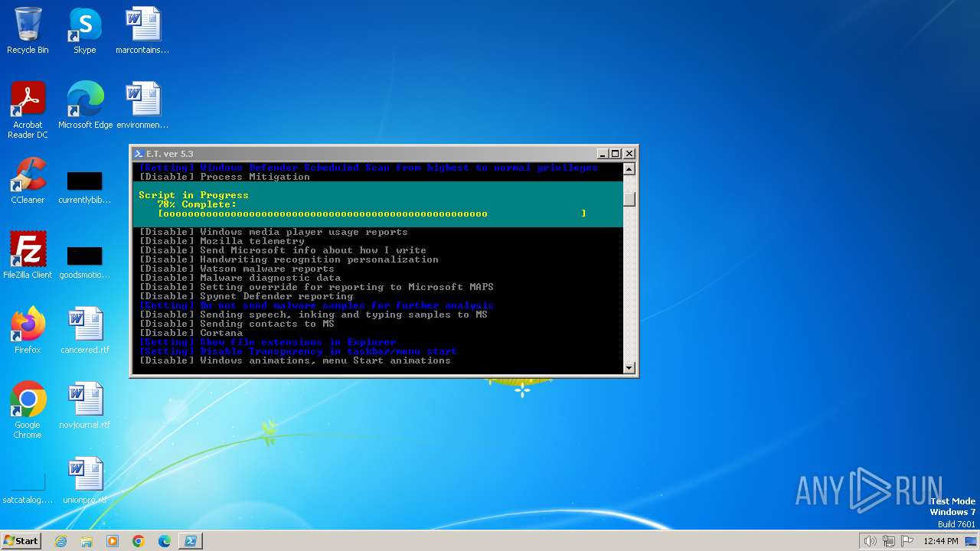The width and height of the screenshot is (980, 551).
Task: Click '[Disable] Sending contacts to MS' line
Action: point(237,324)
